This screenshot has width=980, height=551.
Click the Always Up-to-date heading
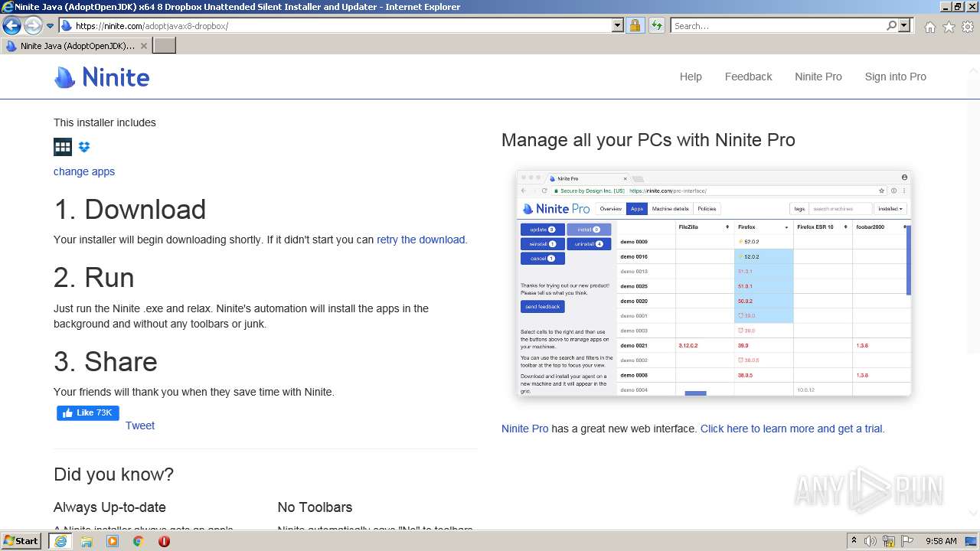(109, 507)
